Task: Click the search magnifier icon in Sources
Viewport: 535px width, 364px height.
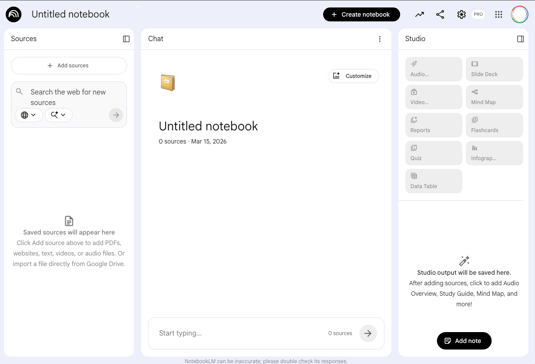Action: tap(19, 91)
